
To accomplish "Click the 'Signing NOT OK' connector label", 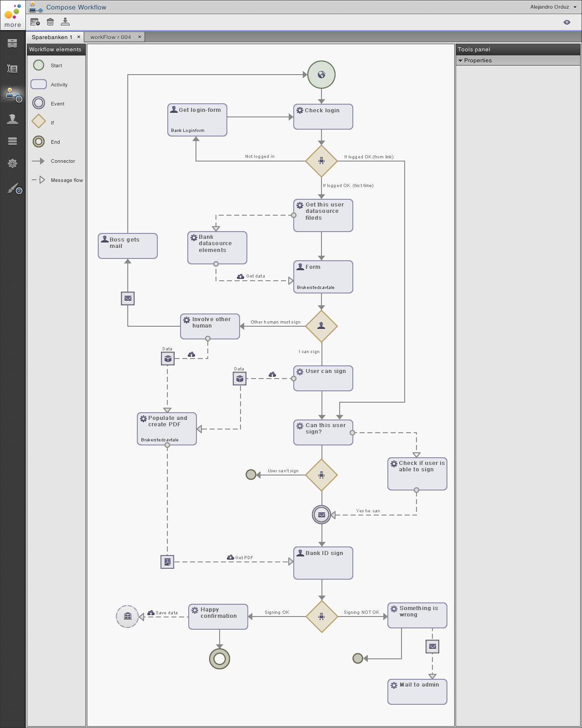I will 361,612.
